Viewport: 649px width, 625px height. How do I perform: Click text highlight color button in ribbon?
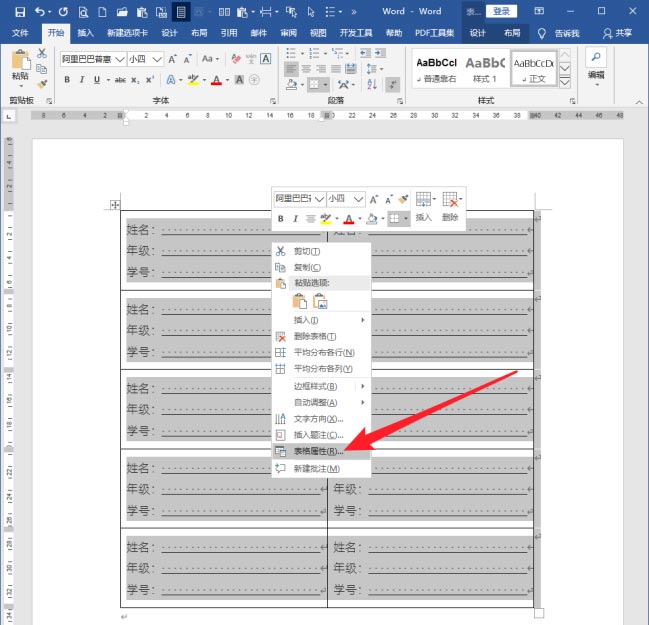(193, 80)
